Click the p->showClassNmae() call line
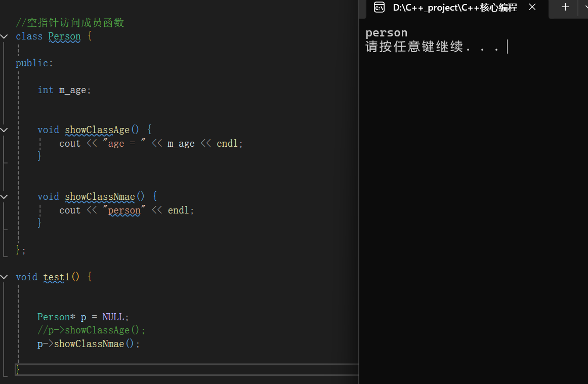This screenshot has height=384, width=588. [89, 344]
